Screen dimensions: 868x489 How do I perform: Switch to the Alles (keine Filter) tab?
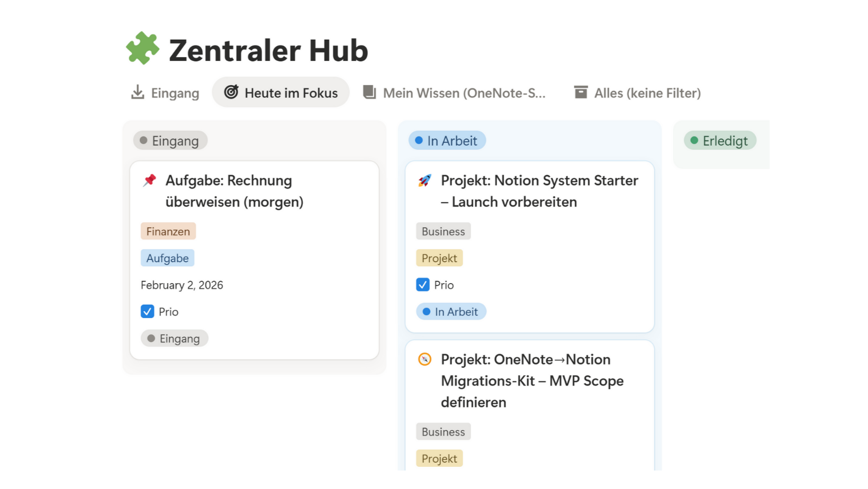(647, 93)
